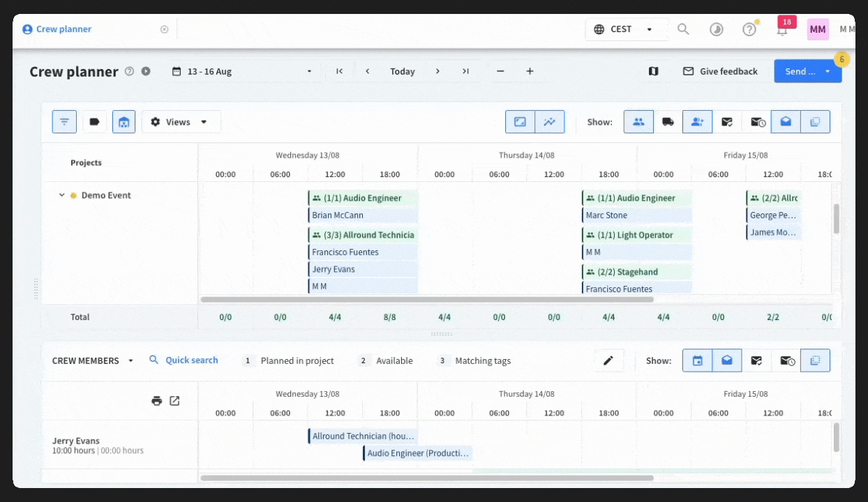868x502 pixels.
Task: Toggle dark mode with the contrast icon
Action: tap(716, 29)
